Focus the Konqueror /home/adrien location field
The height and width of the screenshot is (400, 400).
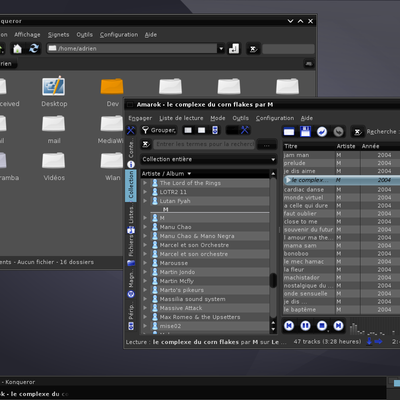coord(132,49)
